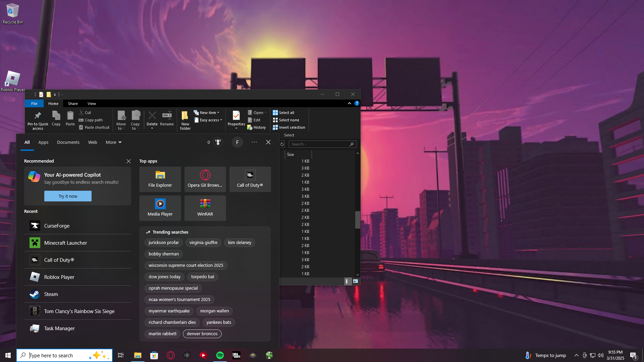Select the wisconsin supreme court election trending search
The width and height of the screenshot is (644, 362).
point(186,265)
